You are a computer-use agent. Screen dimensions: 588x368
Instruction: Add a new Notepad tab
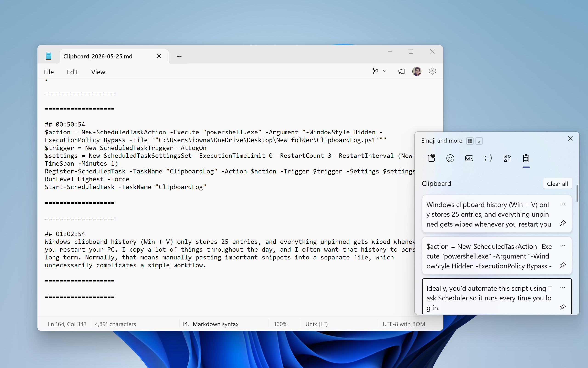click(179, 57)
